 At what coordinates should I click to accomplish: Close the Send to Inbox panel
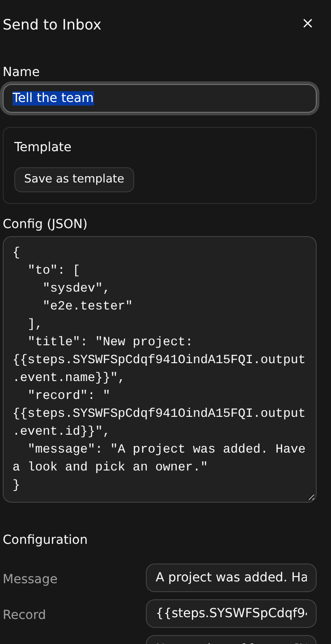coord(307,24)
